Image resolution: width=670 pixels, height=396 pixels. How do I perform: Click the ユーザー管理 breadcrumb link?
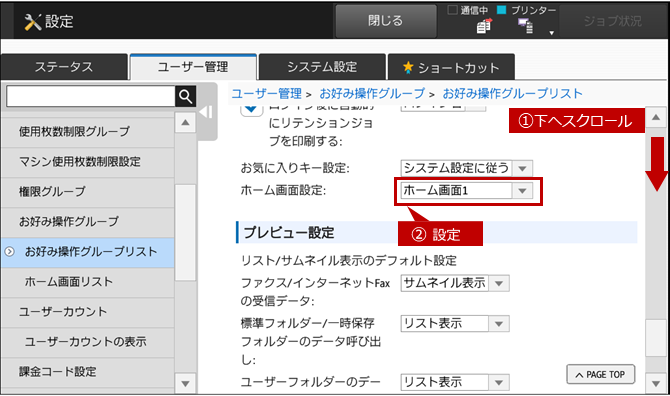[x=267, y=94]
